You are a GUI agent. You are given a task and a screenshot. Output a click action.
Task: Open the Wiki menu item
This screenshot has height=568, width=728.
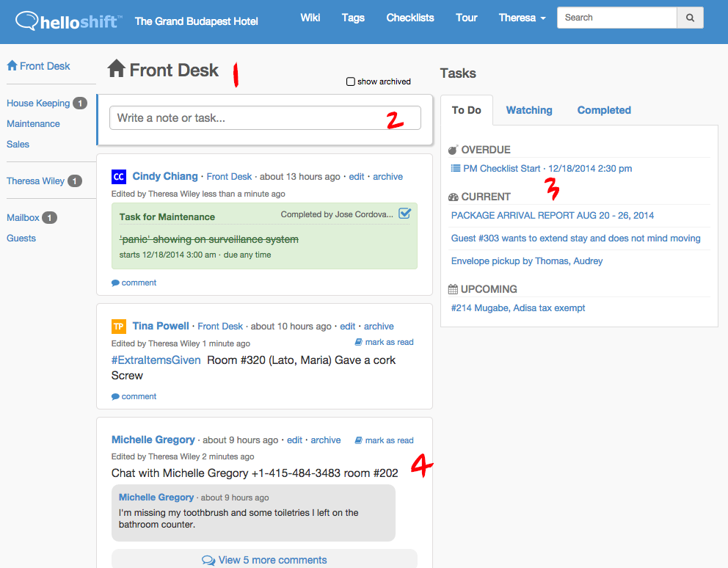[310, 18]
